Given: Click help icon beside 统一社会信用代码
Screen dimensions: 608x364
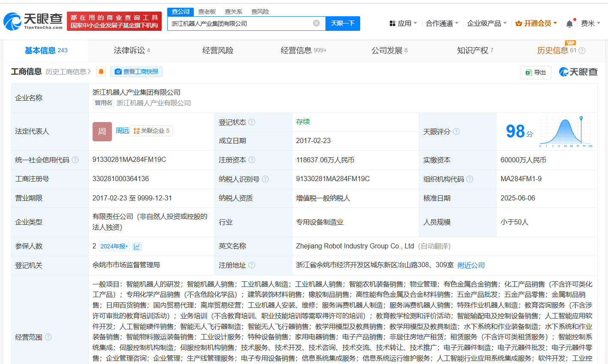Looking at the screenshot, I should pos(75,160).
